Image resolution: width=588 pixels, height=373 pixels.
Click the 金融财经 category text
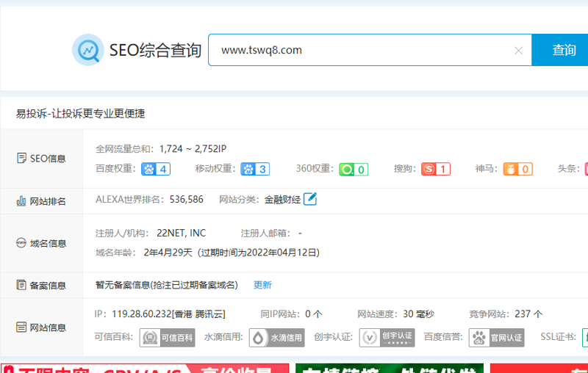282,200
